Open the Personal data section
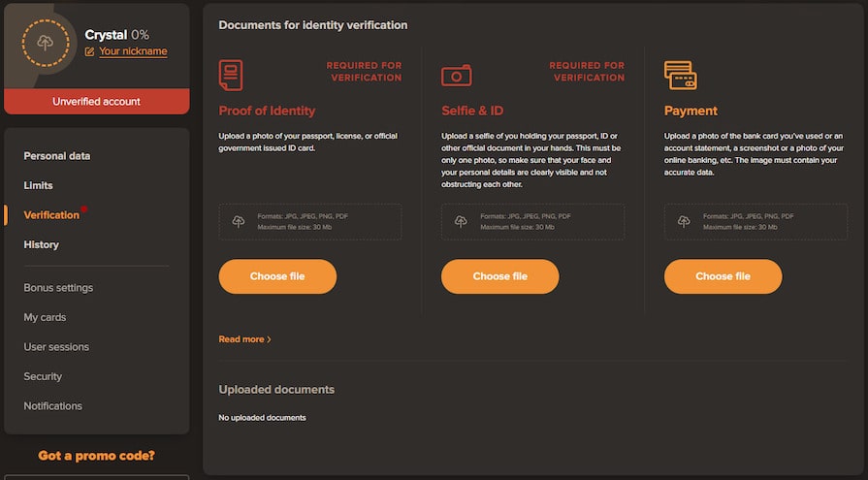The image size is (868, 480). click(x=57, y=156)
